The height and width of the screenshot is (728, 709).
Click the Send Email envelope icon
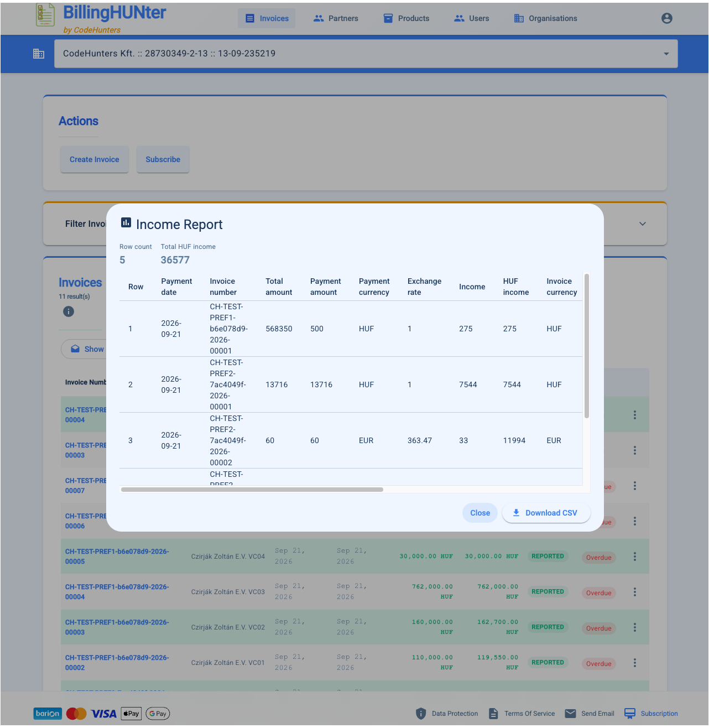(571, 714)
